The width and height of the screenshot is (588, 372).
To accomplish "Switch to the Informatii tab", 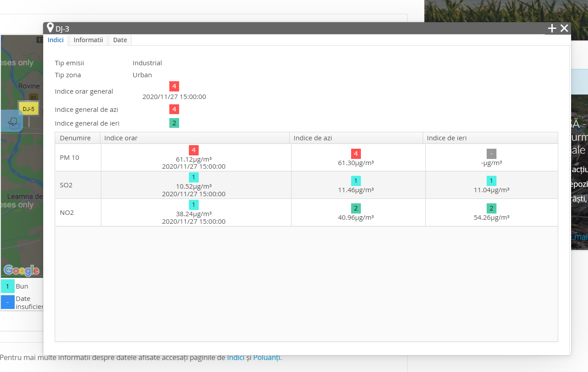I will tap(88, 40).
